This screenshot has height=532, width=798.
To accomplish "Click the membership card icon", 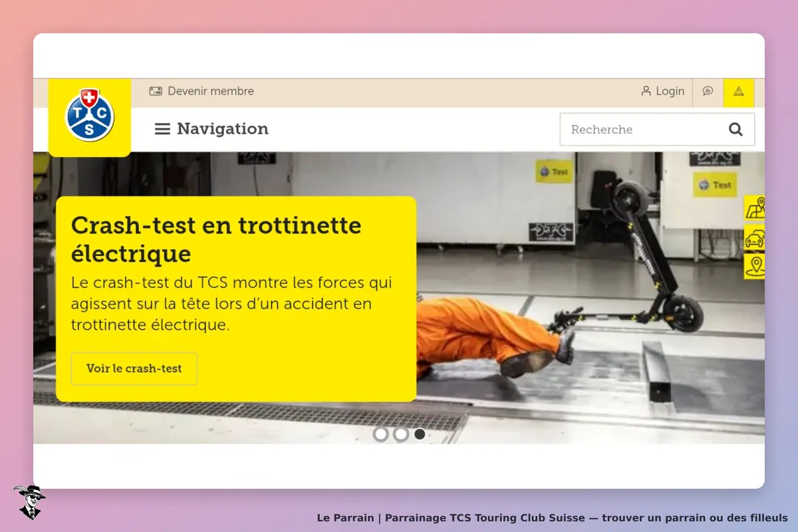I will pos(156,91).
